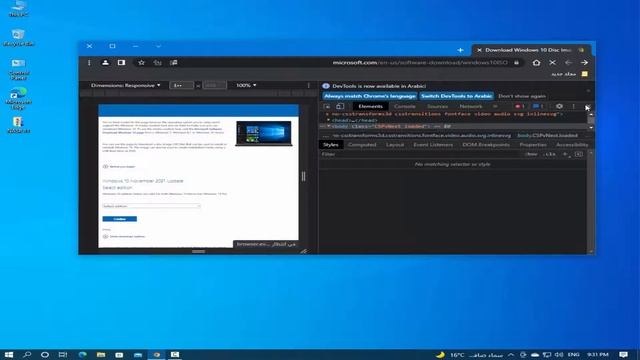Screen dimensions: 640x360
Task: Open the DOM Breakpoints tab
Action: [486, 145]
